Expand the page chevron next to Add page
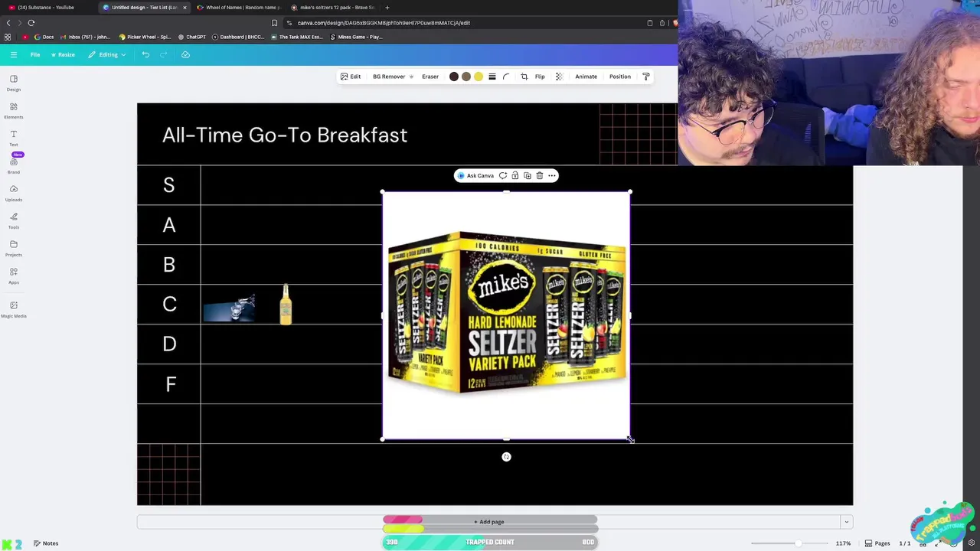The image size is (980, 551). tap(846, 522)
